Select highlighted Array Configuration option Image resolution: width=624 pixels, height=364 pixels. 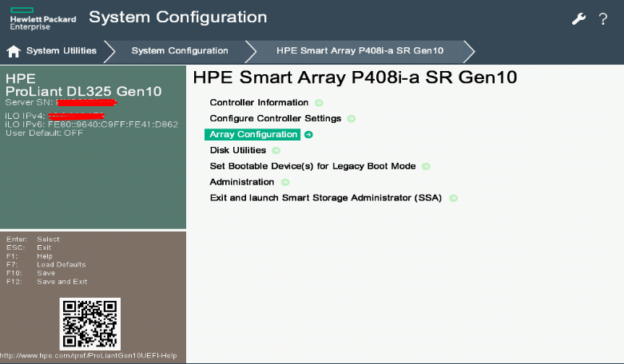(x=253, y=135)
